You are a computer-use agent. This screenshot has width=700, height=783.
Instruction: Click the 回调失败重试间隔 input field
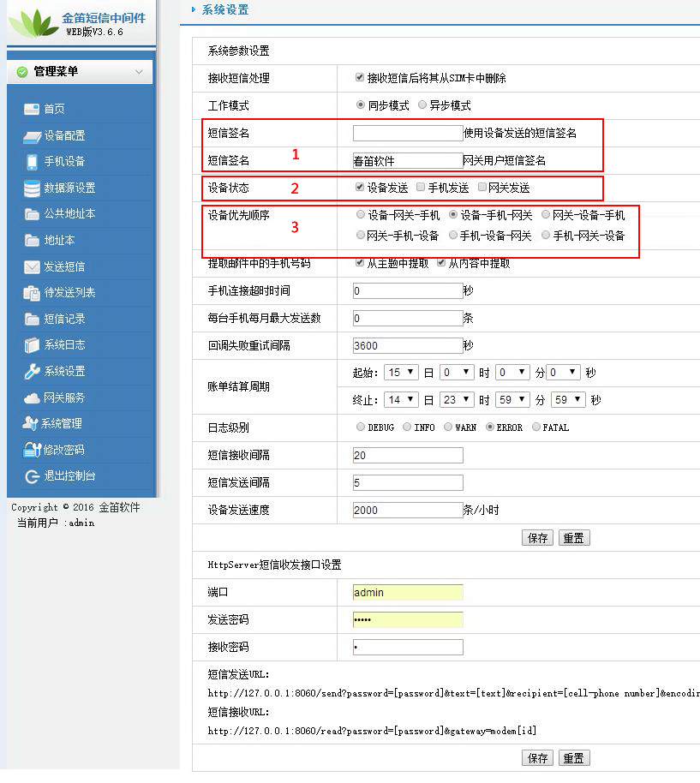[408, 345]
